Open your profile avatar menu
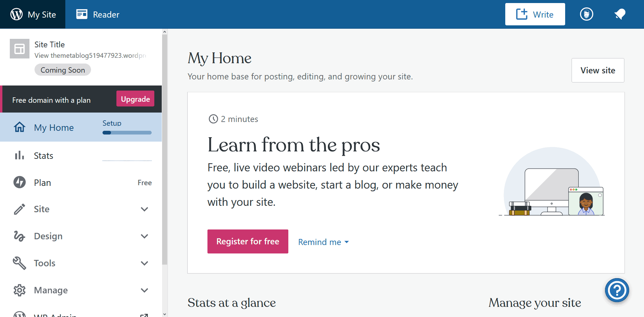 coord(586,14)
